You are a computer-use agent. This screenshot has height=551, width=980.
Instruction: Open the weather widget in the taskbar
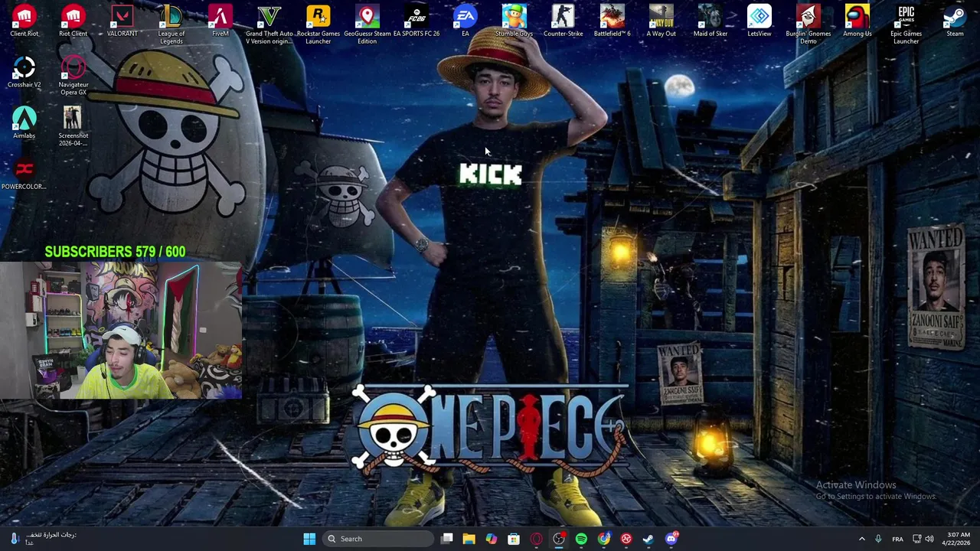[44, 539]
